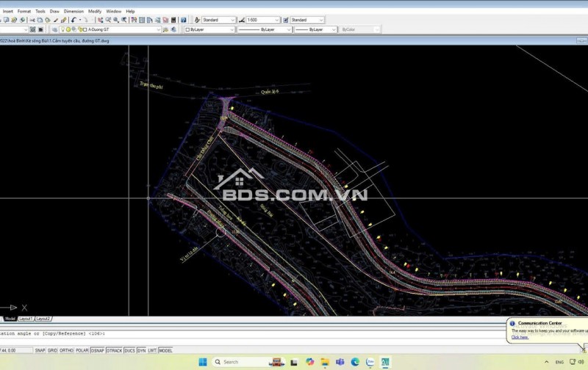Open the Help menu
588x370 pixels.
point(130,11)
